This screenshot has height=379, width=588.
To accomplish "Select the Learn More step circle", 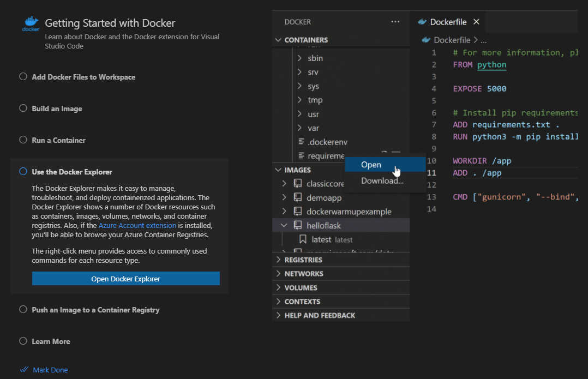I will (x=23, y=341).
